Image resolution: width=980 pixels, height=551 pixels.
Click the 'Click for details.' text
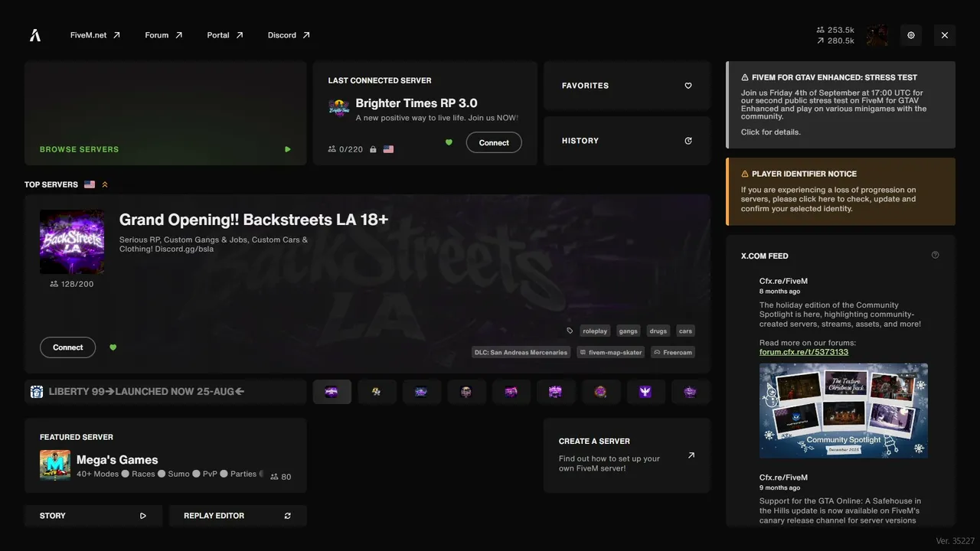[x=771, y=132]
